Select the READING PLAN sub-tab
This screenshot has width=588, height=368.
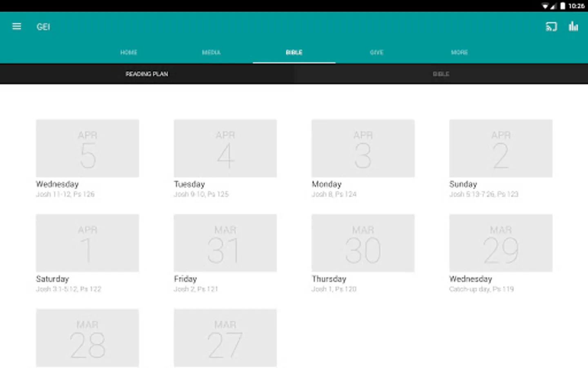coord(147,74)
